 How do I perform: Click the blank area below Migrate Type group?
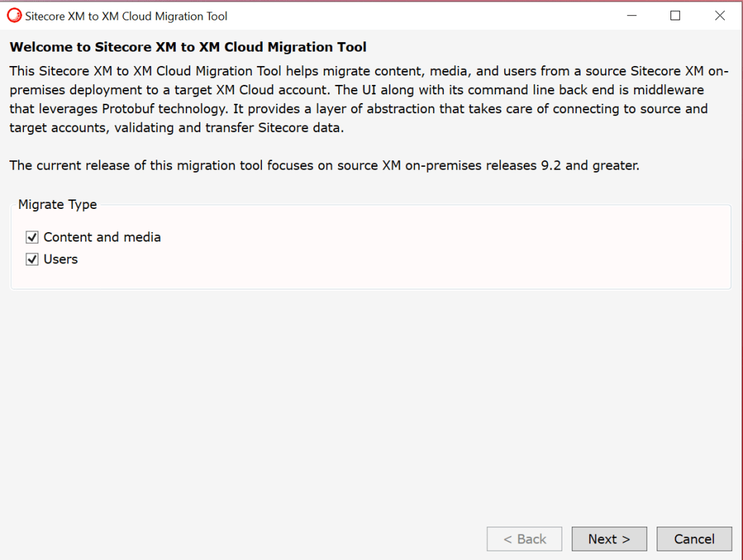[x=363, y=399]
